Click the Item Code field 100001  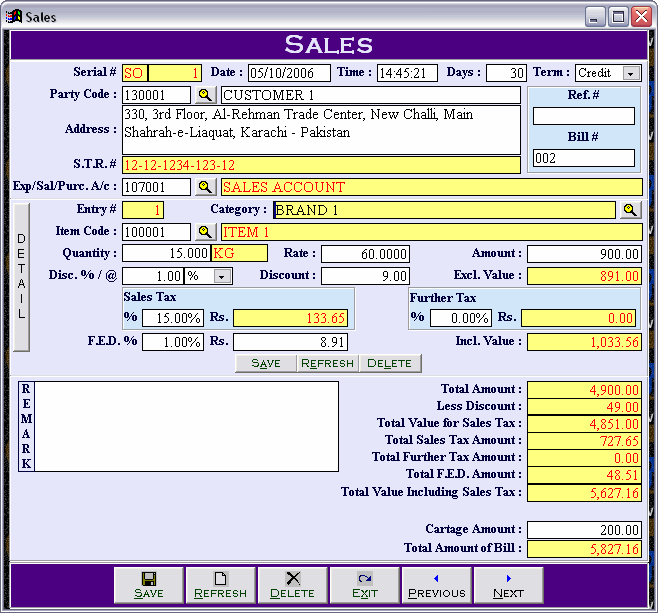[156, 232]
